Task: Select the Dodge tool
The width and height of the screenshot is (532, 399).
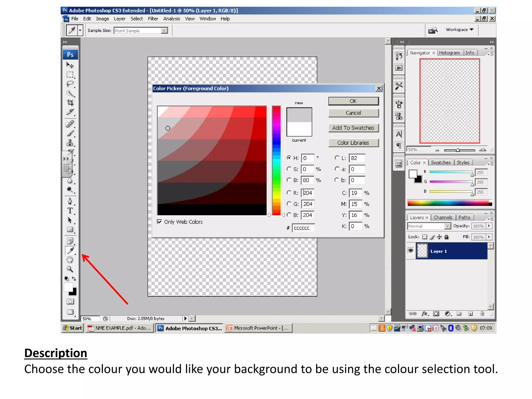Action: (70, 190)
